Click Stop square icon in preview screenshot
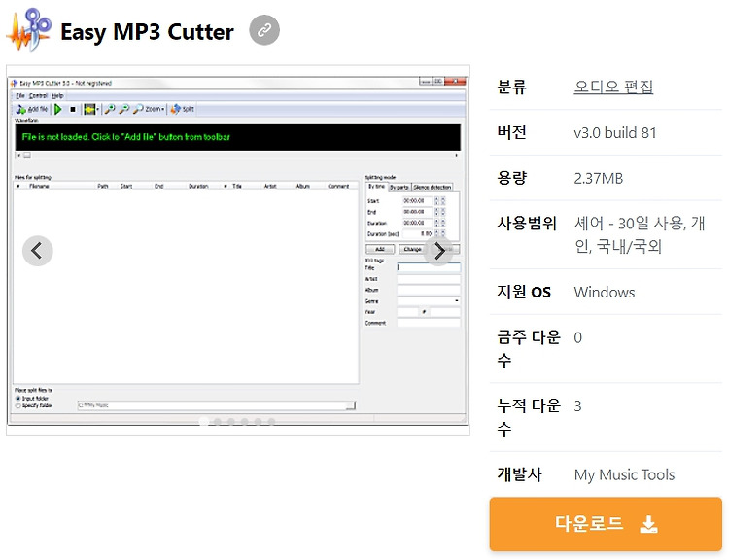Image resolution: width=729 pixels, height=560 pixels. pyautogui.click(x=73, y=109)
